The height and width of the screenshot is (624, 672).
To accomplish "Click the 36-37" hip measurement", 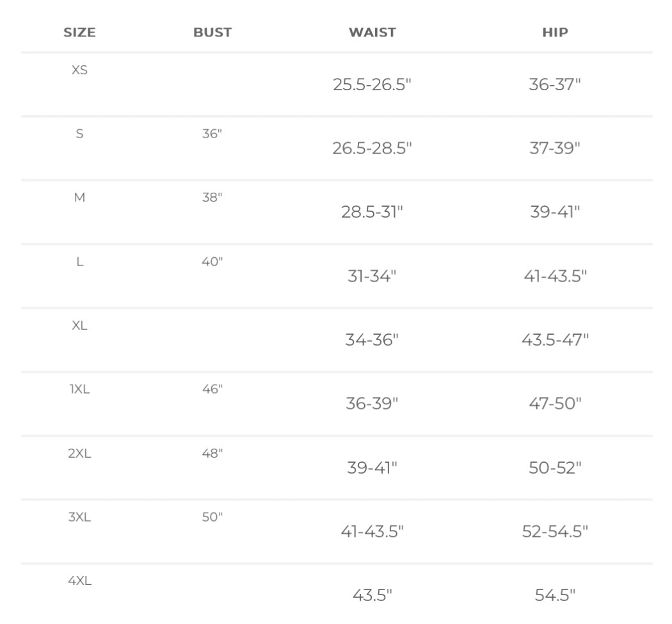I will point(555,84).
